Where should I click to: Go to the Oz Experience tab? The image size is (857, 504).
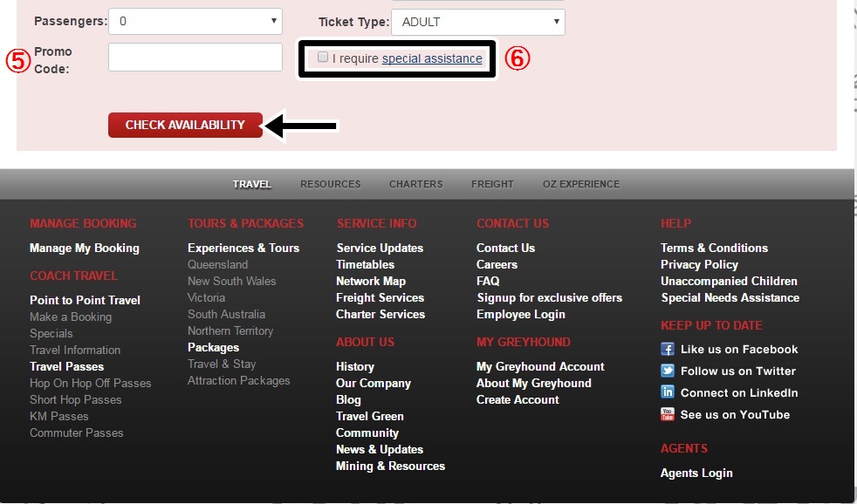580,184
